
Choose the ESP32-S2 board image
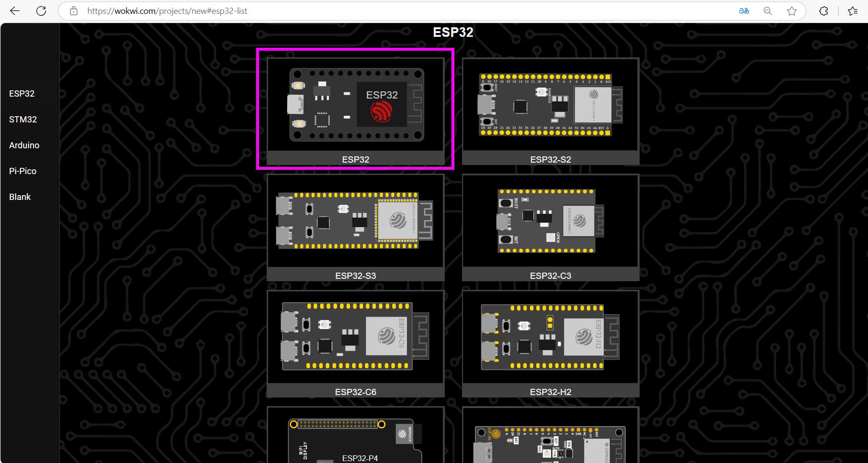click(551, 105)
